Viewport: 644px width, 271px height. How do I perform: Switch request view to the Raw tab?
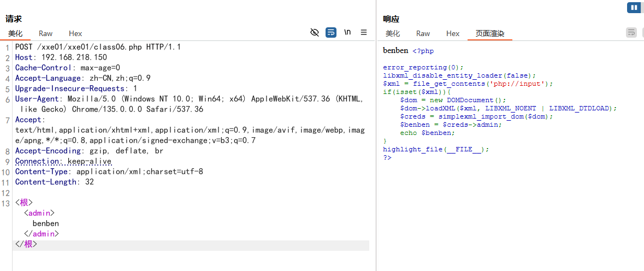[x=46, y=33]
